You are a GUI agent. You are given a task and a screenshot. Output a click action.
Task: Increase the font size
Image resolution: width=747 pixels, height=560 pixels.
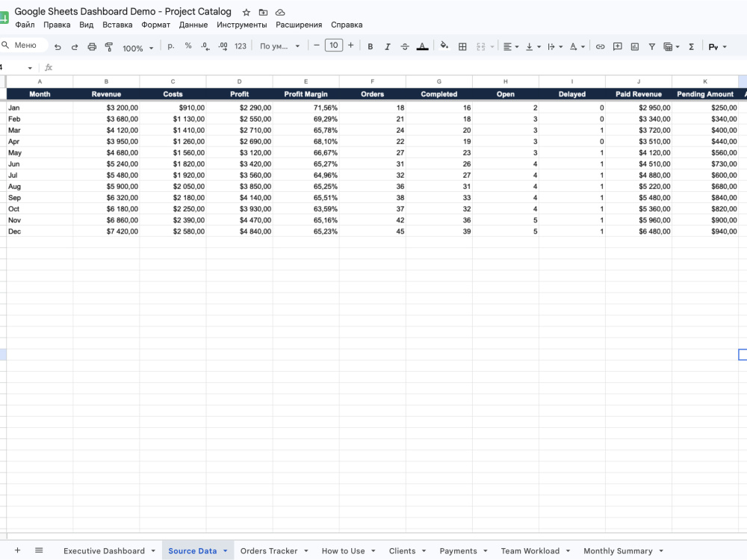tap(350, 46)
